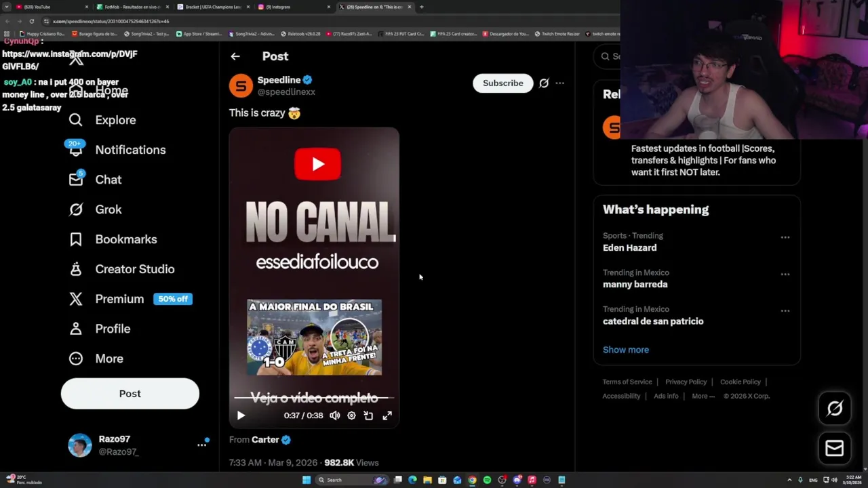Click the @speedlinexx handle

pos(286,92)
